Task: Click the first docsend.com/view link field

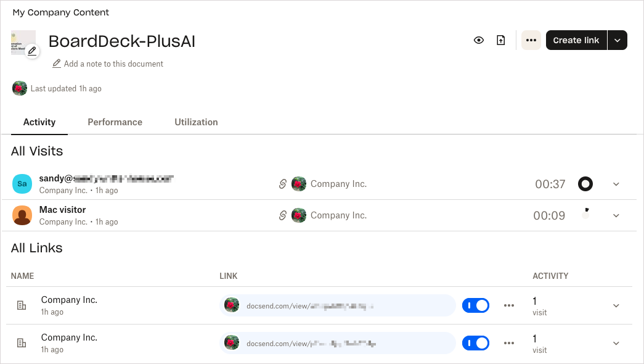Action: click(337, 305)
